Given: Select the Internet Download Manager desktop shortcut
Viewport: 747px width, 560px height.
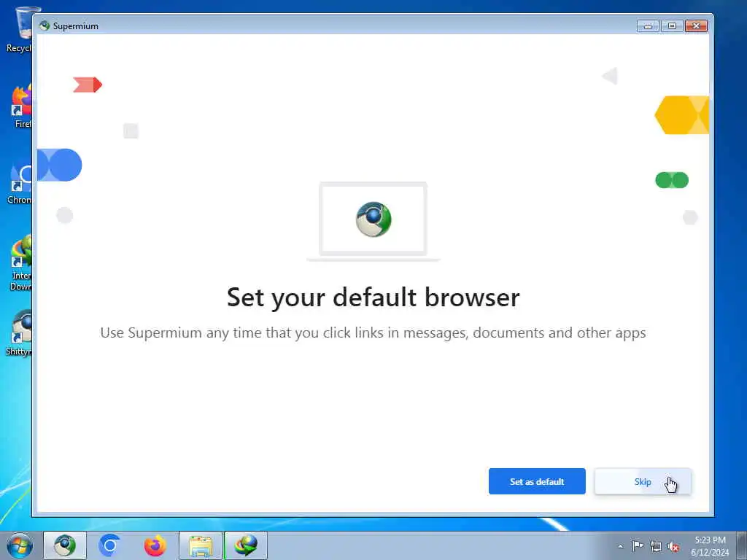Looking at the screenshot, I should click(21, 262).
